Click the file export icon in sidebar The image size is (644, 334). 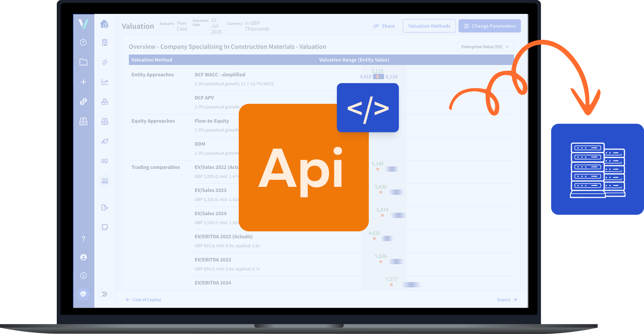[x=105, y=208]
